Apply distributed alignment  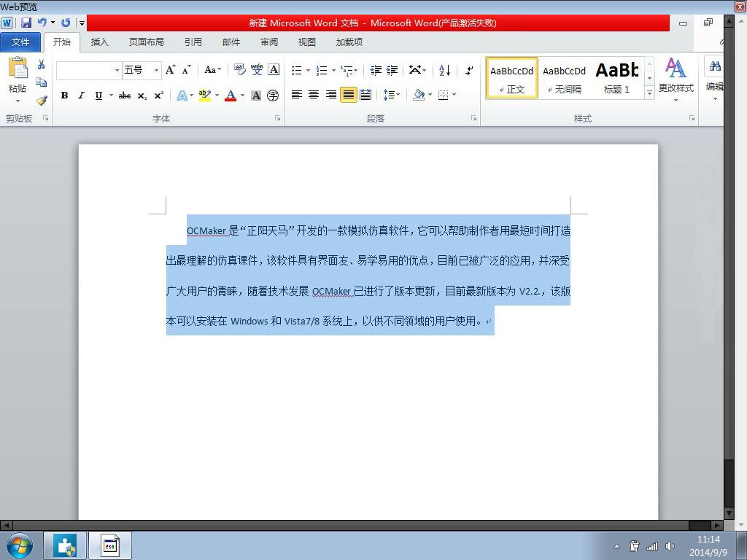(365, 95)
